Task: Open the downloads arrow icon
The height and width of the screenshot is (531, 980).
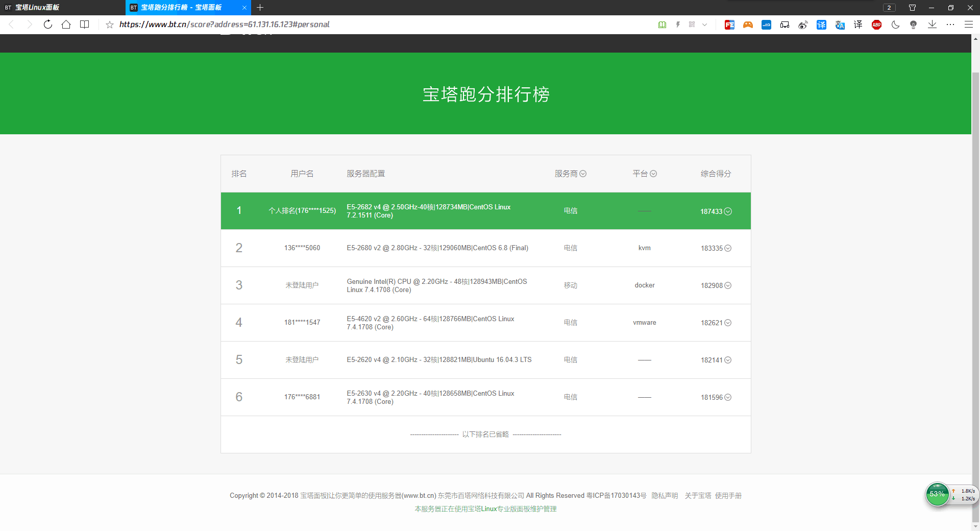Action: click(x=932, y=25)
